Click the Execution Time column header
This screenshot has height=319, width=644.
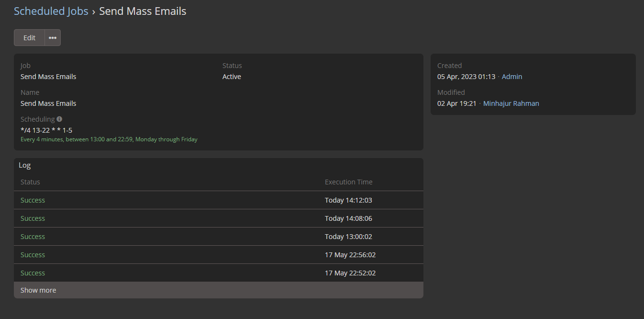pyautogui.click(x=348, y=182)
